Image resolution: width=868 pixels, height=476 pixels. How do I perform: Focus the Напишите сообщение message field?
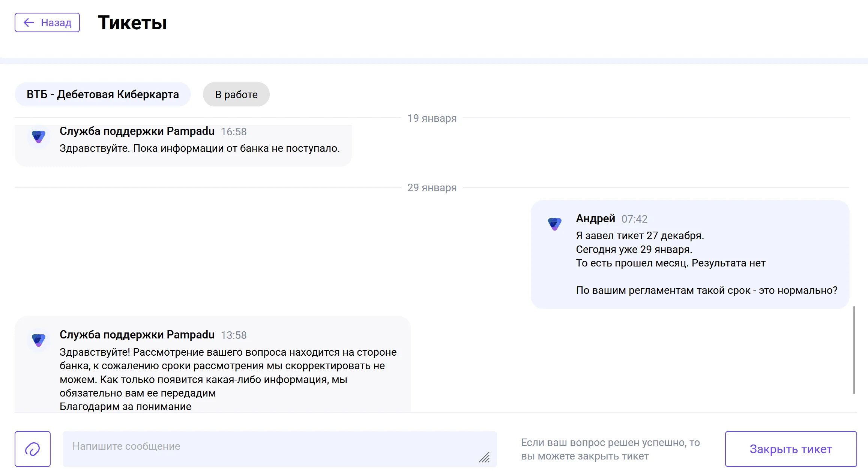[280, 449]
